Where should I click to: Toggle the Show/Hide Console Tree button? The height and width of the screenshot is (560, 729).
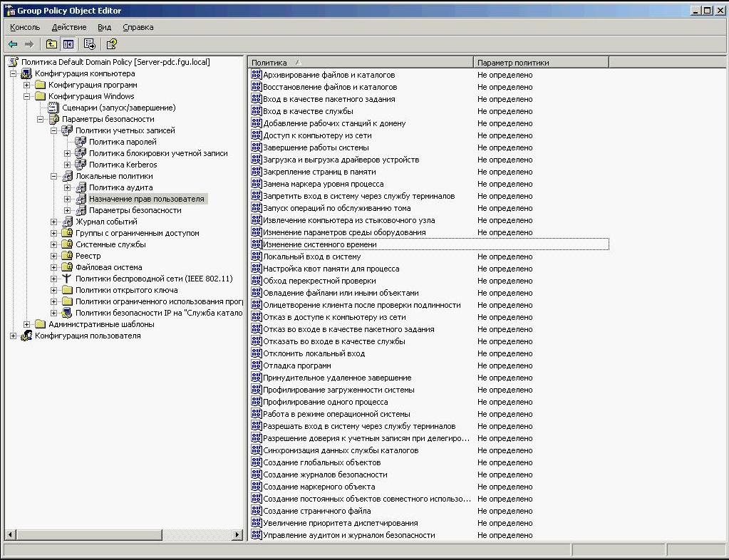click(68, 44)
